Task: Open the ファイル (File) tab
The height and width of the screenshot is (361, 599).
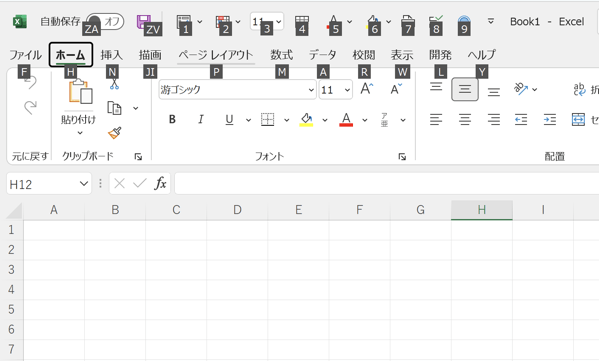Action: click(25, 55)
